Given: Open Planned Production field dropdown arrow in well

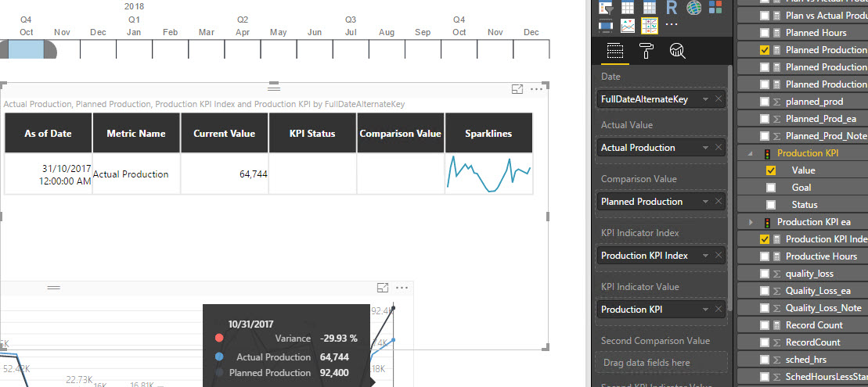Looking at the screenshot, I should [705, 201].
